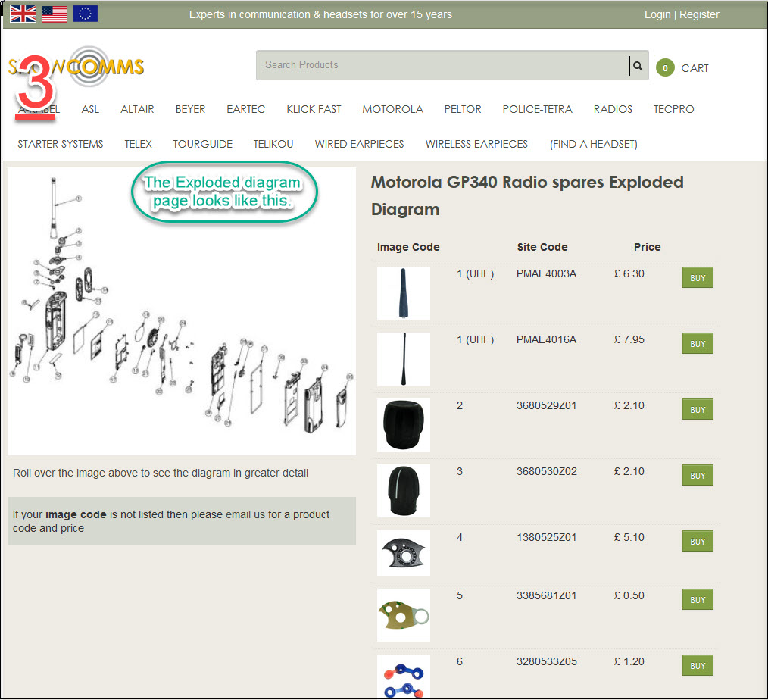Image resolution: width=768 pixels, height=700 pixels.
Task: Buy part 3680530Z02
Action: tap(698, 476)
